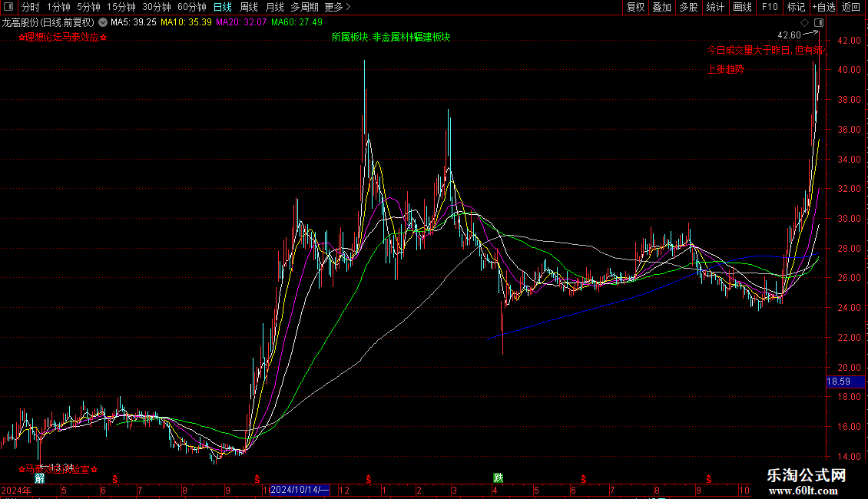Open the F10 company info
Image resolution: width=868 pixels, height=499 pixels.
pyautogui.click(x=769, y=7)
